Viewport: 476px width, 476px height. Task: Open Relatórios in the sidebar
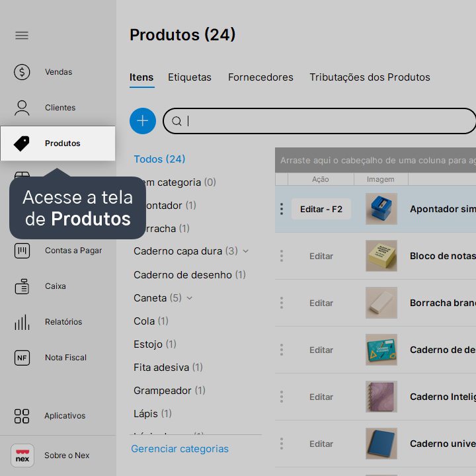(x=63, y=322)
